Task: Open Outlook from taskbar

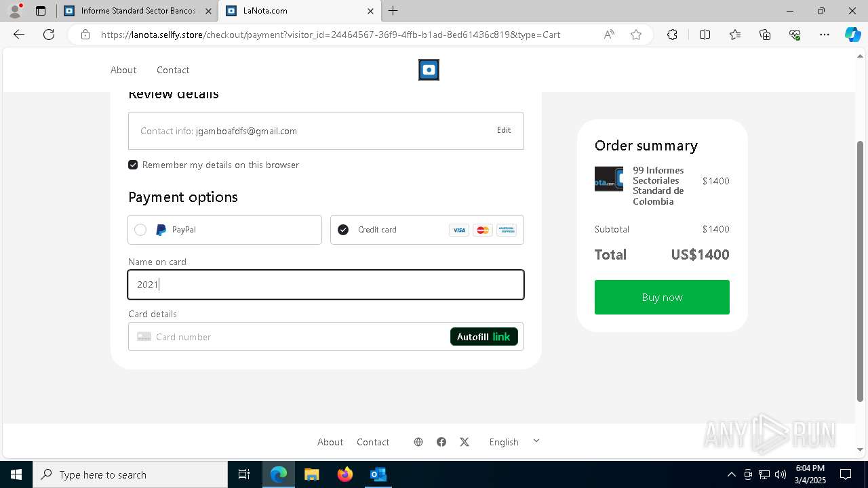Action: (378, 474)
